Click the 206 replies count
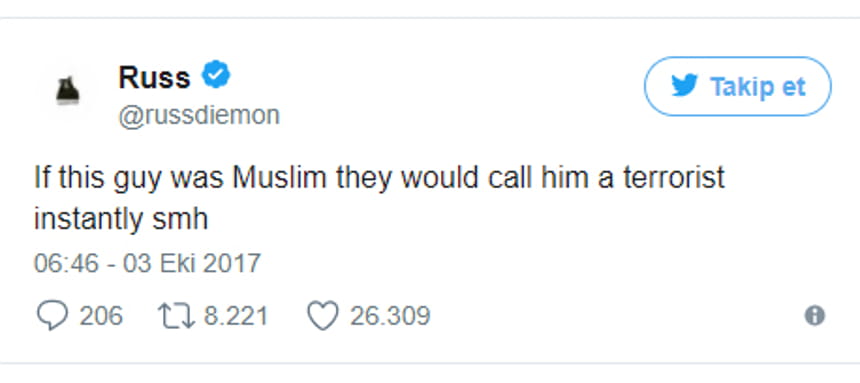Viewport: 860px width, 383px height. (x=101, y=317)
